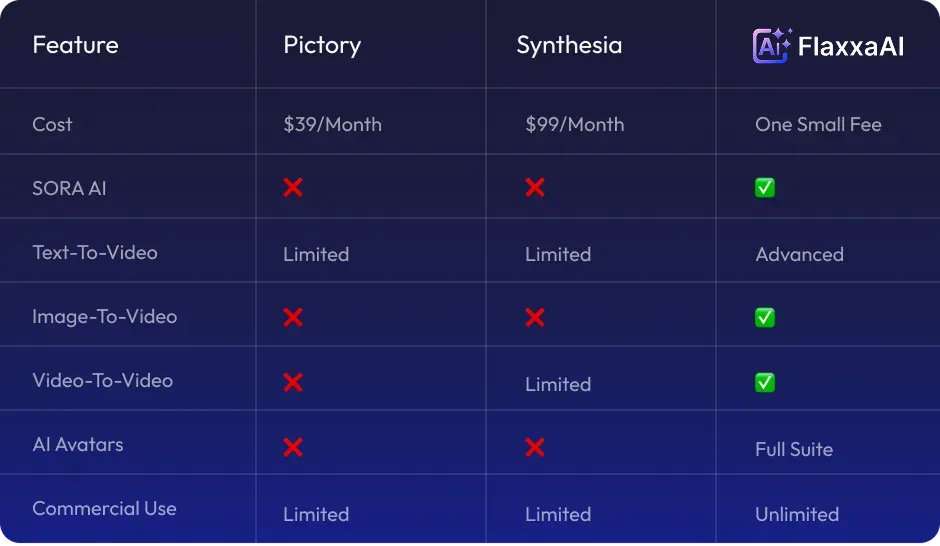Viewport: 940px width, 546px height.
Task: Click the Feature column header
Action: [x=76, y=45]
